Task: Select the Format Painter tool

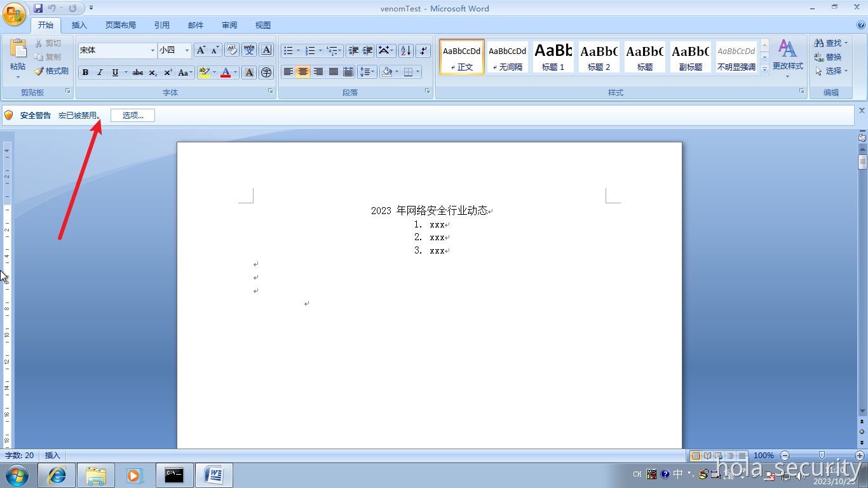Action: click(x=51, y=71)
